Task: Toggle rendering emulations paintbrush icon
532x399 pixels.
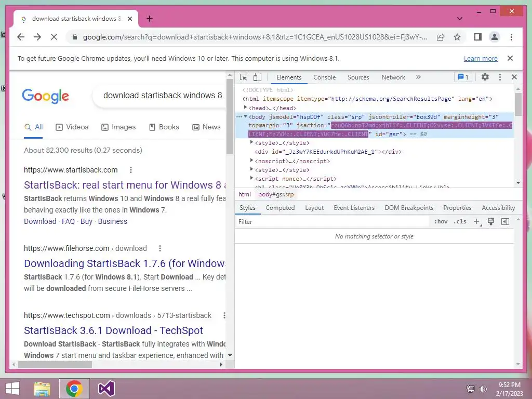Action: pos(490,221)
